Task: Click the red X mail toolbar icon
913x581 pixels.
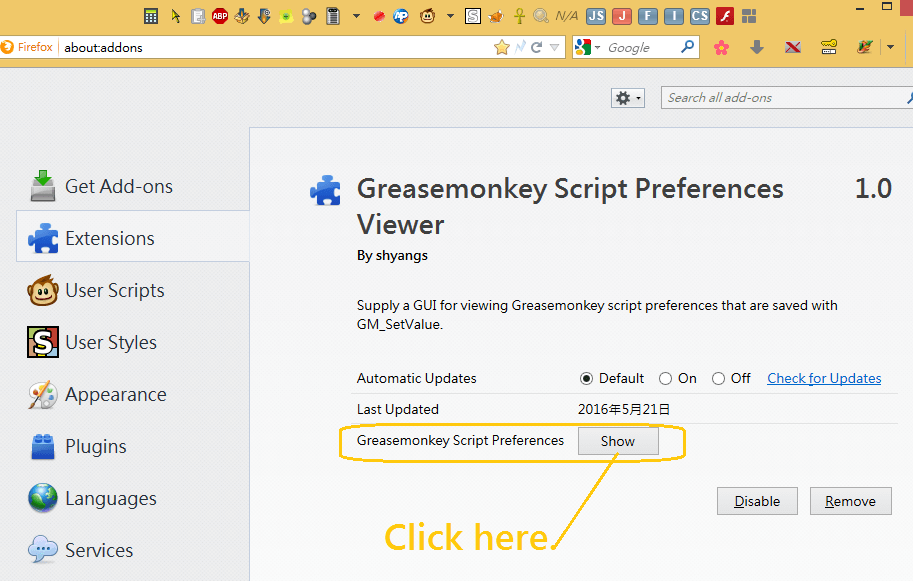Action: click(792, 47)
